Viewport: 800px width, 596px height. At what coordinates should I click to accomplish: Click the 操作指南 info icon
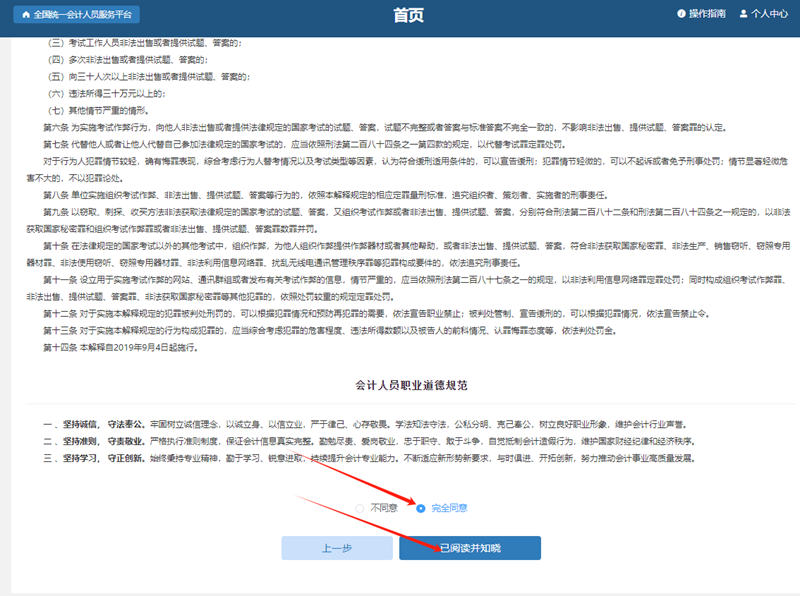681,14
